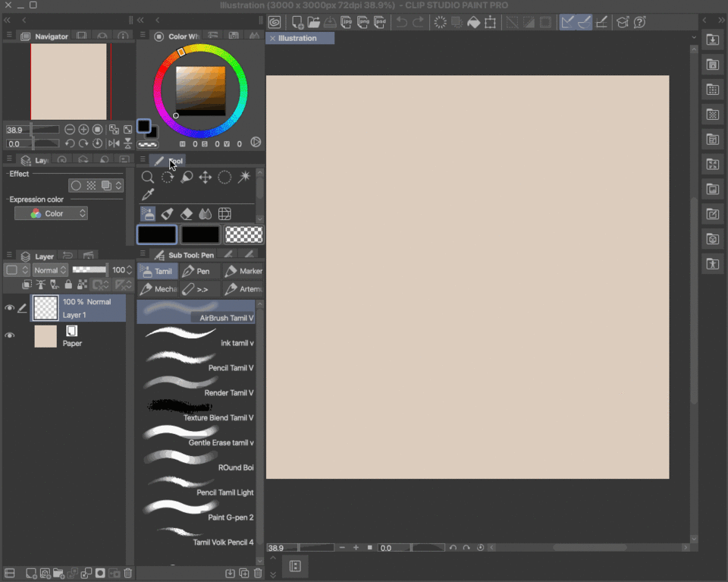Image resolution: width=728 pixels, height=582 pixels.
Task: Click the CLIP STUDIO launcher icon
Action: point(274,22)
